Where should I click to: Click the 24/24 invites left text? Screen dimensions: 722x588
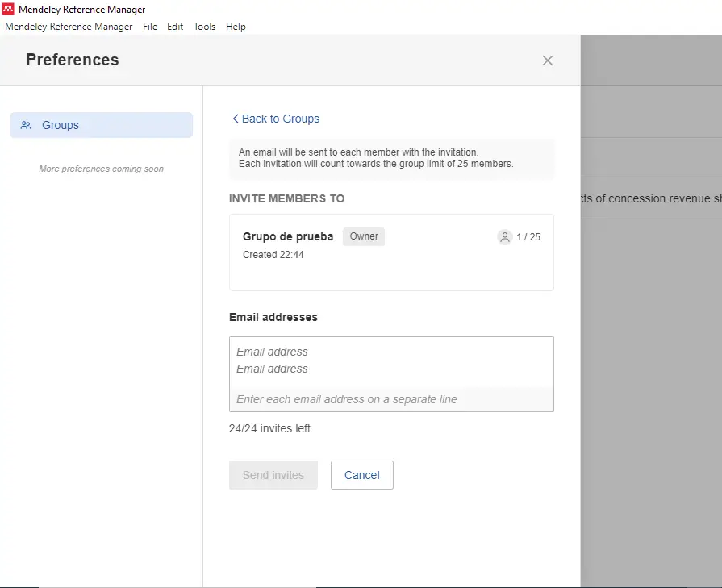click(x=269, y=428)
